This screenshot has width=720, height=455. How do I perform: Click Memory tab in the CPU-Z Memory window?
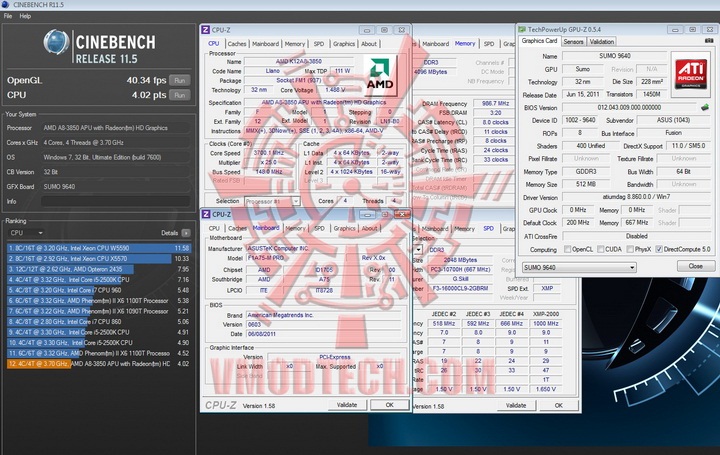pyautogui.click(x=465, y=44)
